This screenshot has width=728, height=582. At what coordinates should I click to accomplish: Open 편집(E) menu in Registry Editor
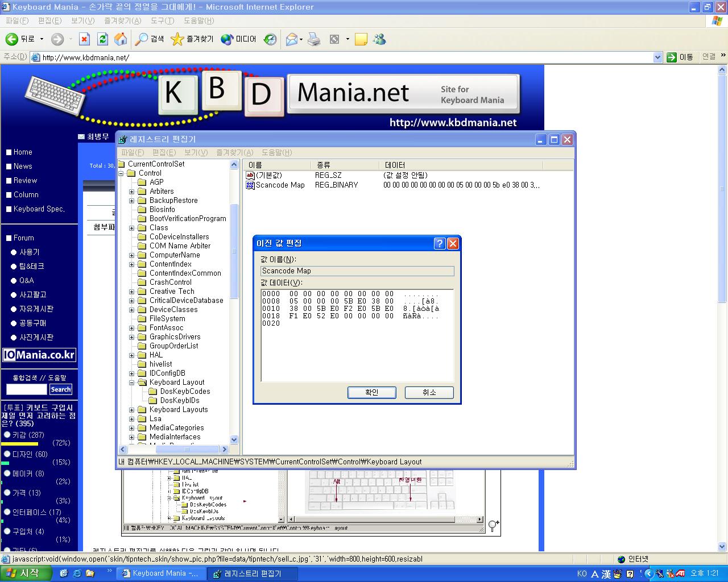164,152
